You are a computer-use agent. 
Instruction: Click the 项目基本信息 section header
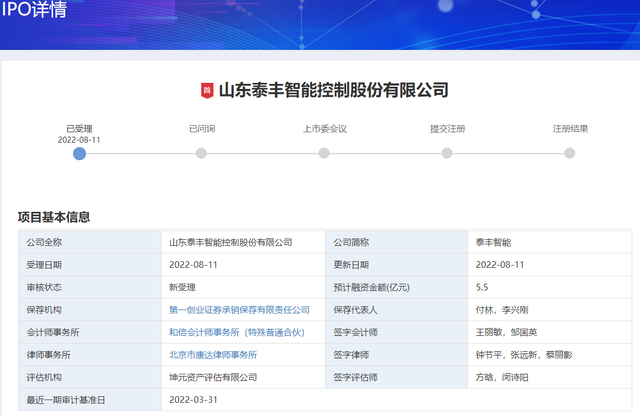coord(54,217)
